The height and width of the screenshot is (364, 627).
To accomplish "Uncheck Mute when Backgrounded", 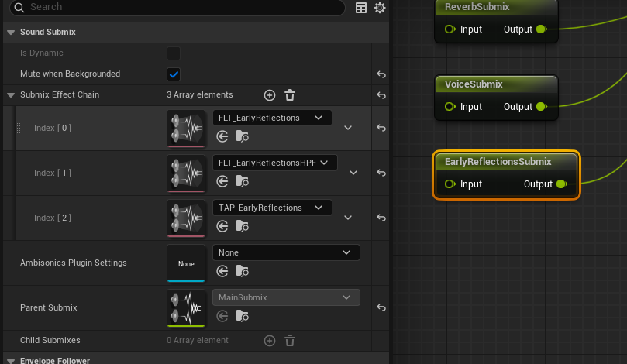I will click(x=174, y=74).
